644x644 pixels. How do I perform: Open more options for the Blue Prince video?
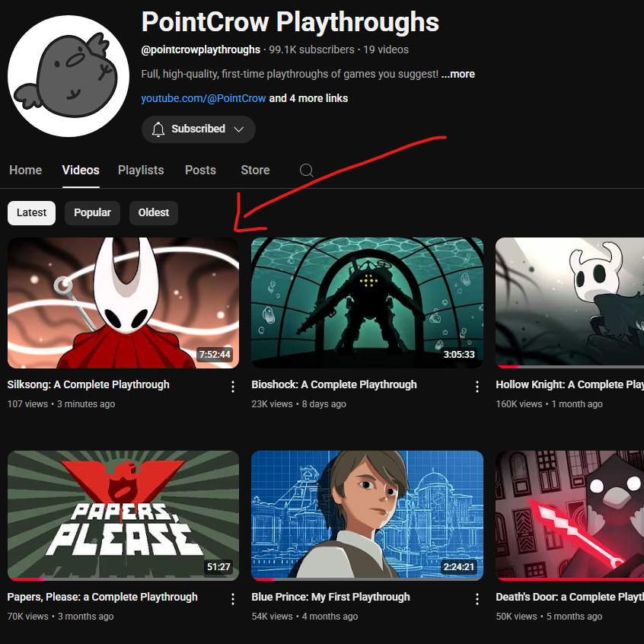(x=477, y=599)
